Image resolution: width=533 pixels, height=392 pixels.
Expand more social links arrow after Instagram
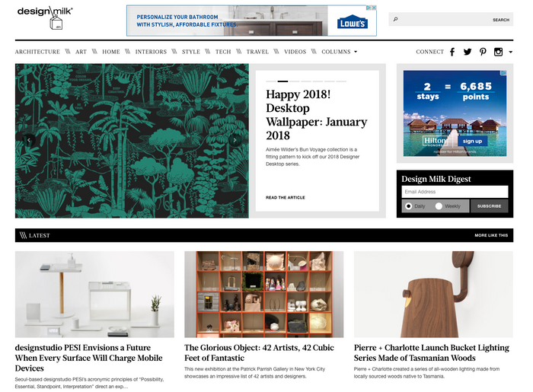point(511,52)
